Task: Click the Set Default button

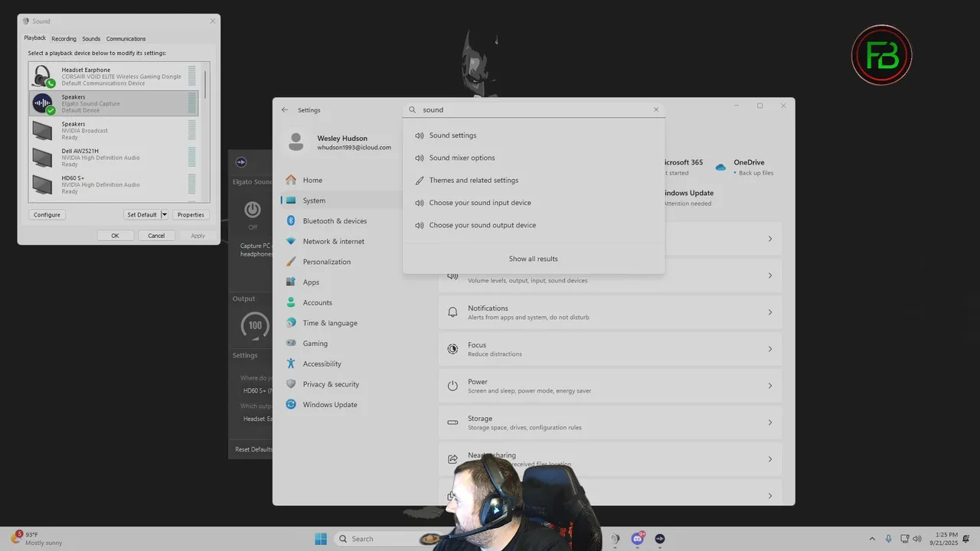Action: [142, 214]
